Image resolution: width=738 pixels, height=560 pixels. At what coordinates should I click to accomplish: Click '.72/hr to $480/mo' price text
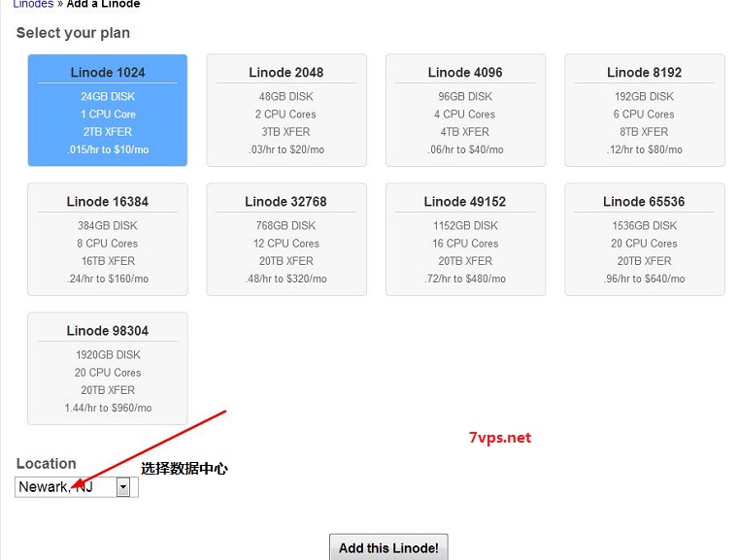coord(465,279)
